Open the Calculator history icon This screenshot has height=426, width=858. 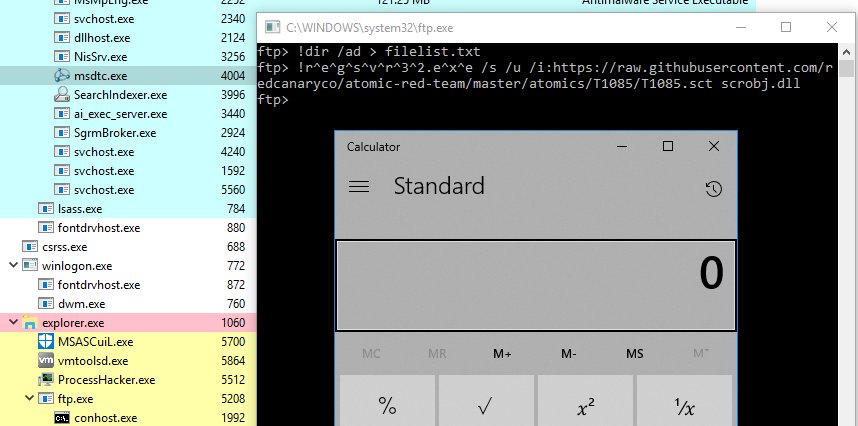point(714,189)
